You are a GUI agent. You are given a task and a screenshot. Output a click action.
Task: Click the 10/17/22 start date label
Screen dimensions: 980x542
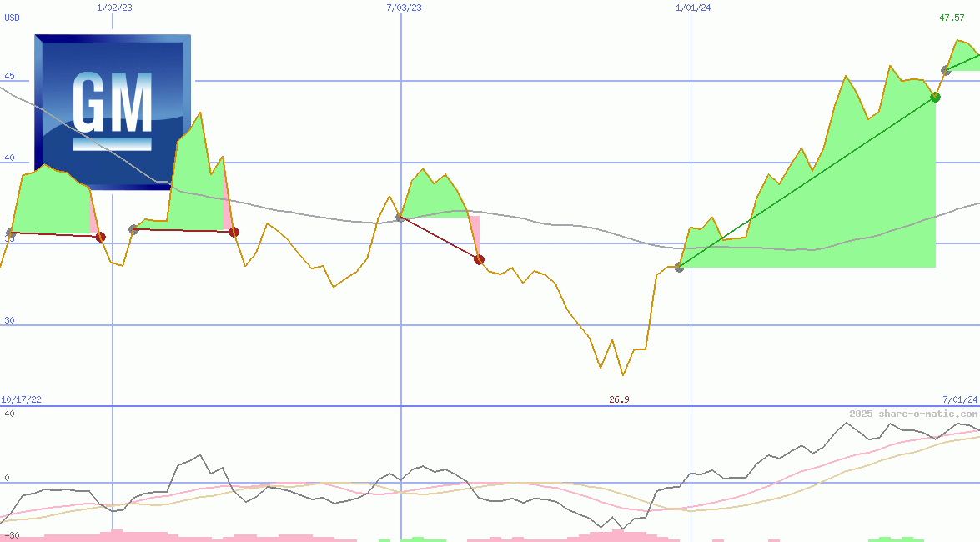coord(21,400)
